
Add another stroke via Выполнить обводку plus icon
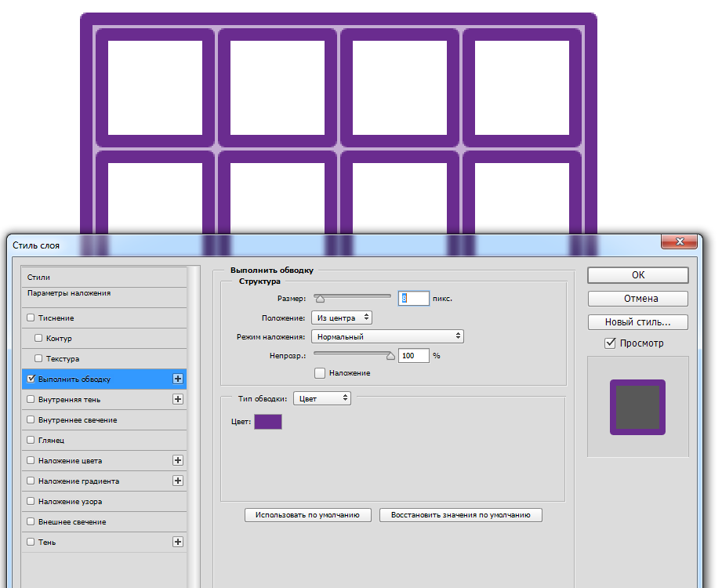[178, 379]
